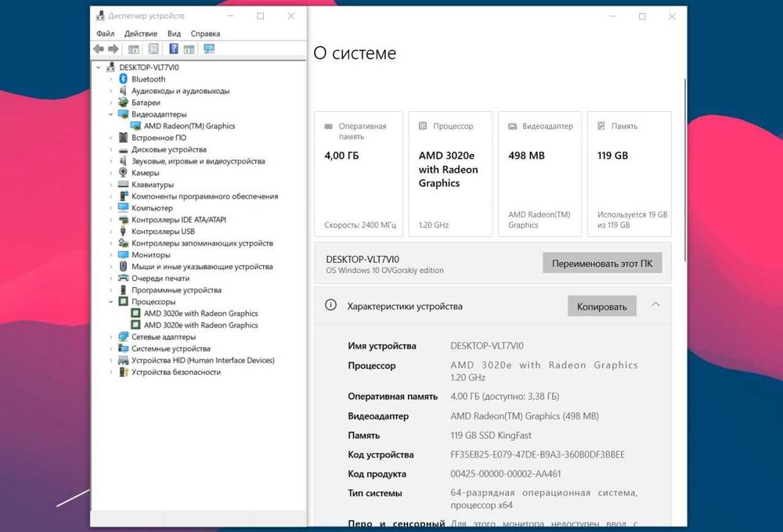
Task: Click the Back arrow in Device Manager toolbar
Action: [99, 49]
